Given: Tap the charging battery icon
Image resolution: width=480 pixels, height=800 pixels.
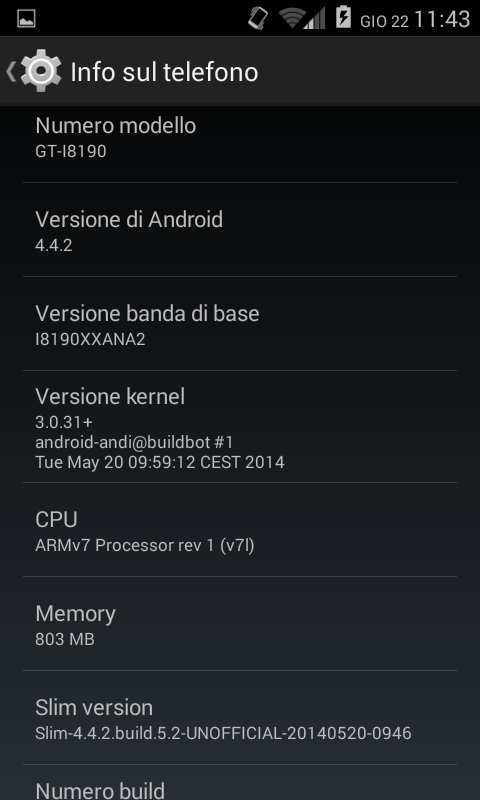Looking at the screenshot, I should [343, 17].
